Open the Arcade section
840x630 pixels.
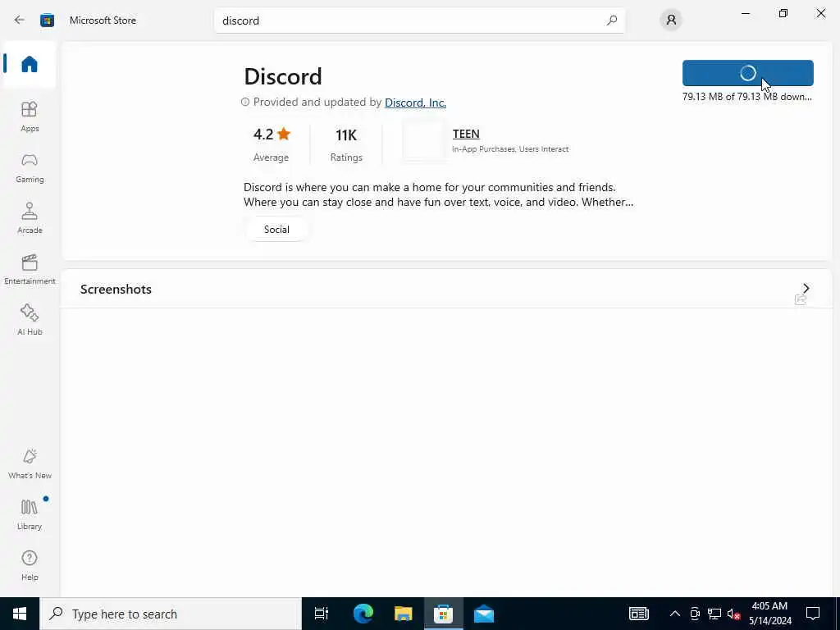[30, 218]
